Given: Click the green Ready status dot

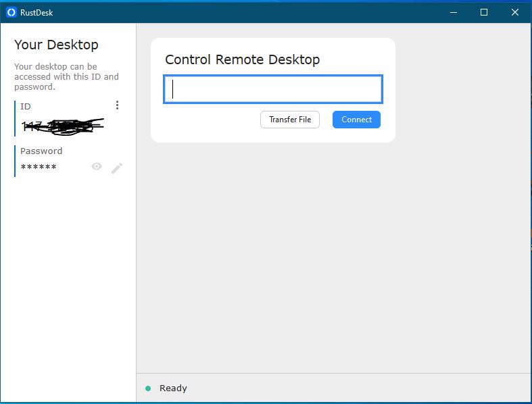Looking at the screenshot, I should tap(148, 388).
